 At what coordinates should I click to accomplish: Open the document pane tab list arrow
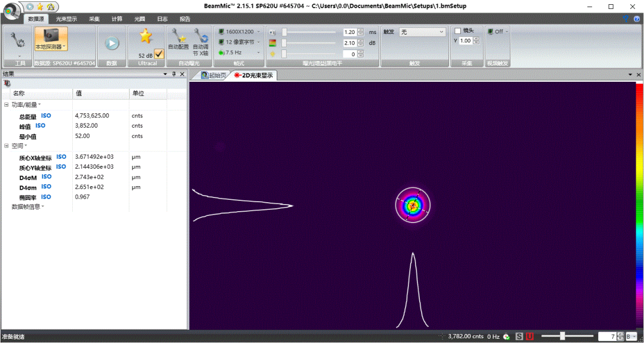(x=630, y=75)
